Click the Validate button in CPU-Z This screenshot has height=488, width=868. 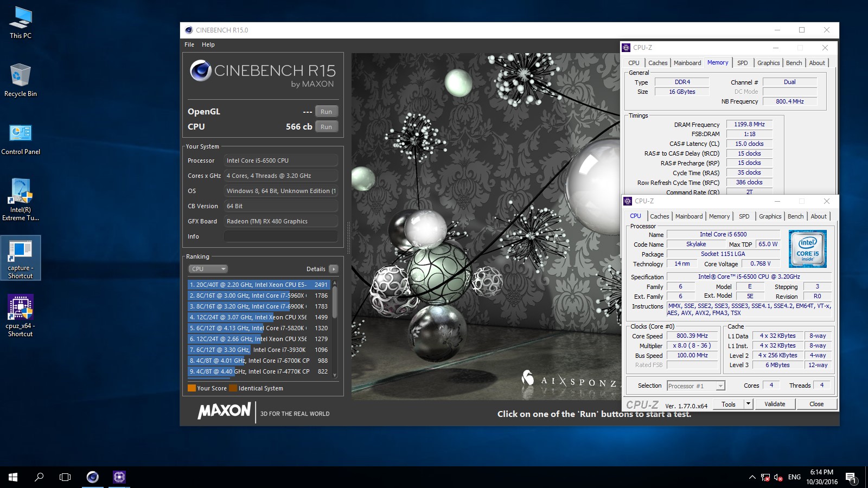(x=775, y=404)
